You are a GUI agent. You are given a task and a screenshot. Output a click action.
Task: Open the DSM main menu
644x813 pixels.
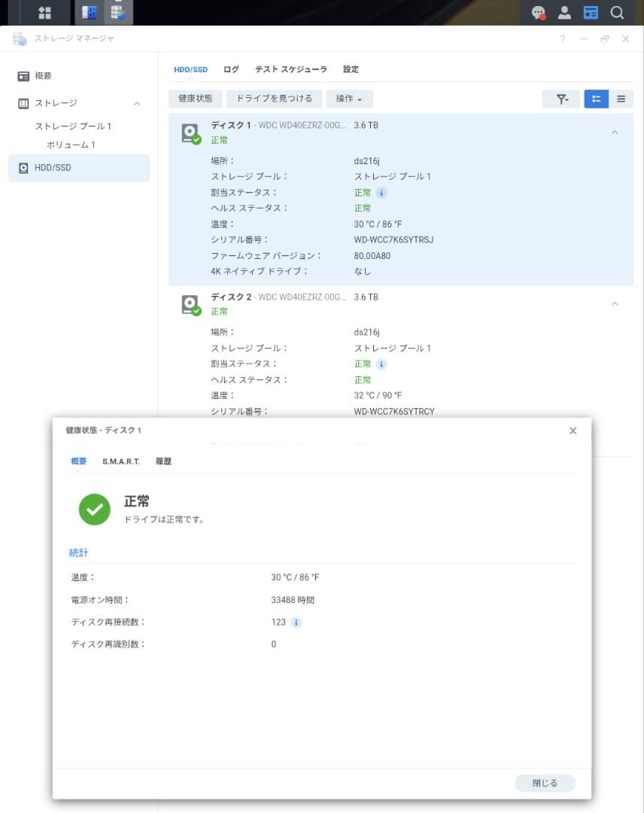(x=43, y=12)
